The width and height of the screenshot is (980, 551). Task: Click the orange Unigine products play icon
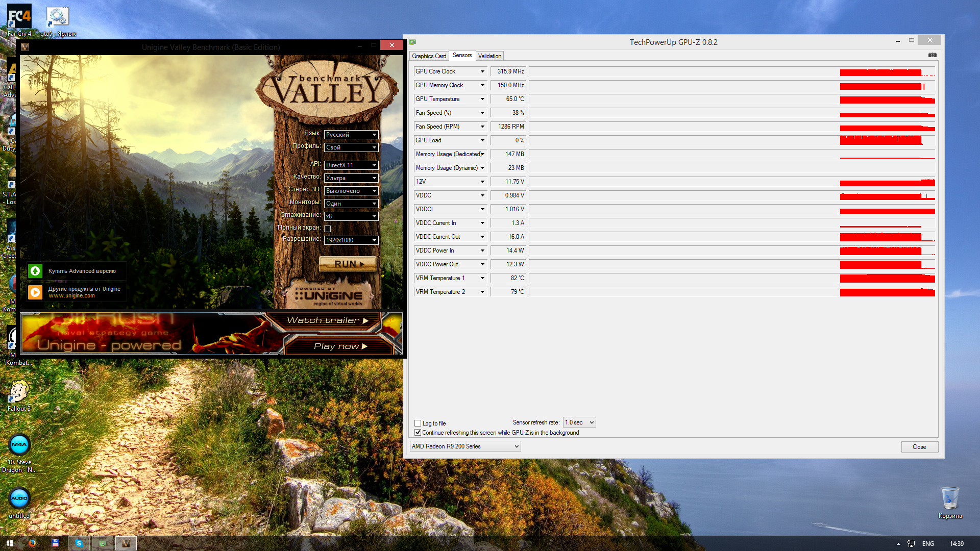point(35,292)
